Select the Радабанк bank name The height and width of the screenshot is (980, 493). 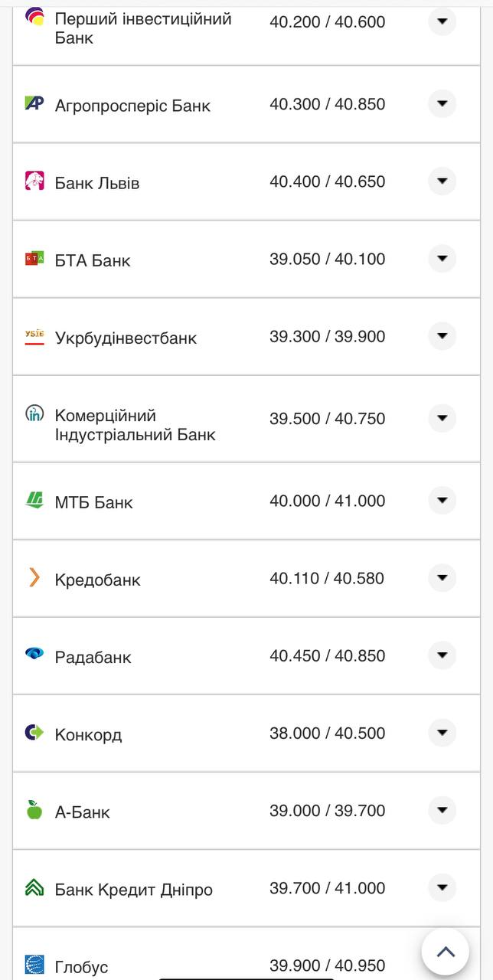[x=93, y=658]
